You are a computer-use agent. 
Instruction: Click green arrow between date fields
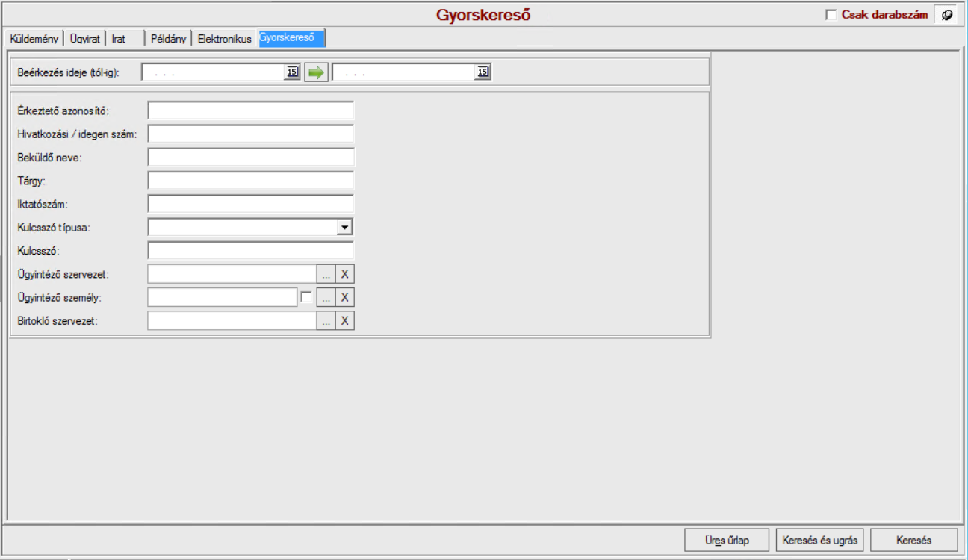pyautogui.click(x=316, y=72)
